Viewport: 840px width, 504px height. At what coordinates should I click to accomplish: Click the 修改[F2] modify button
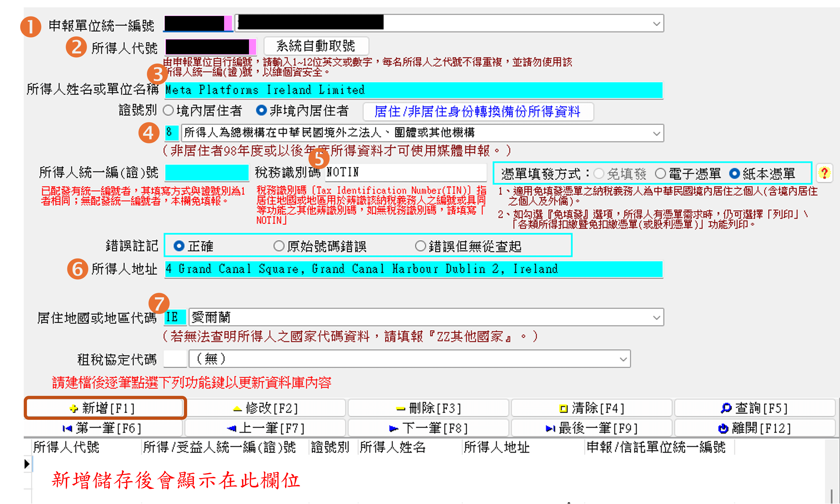coord(266,408)
